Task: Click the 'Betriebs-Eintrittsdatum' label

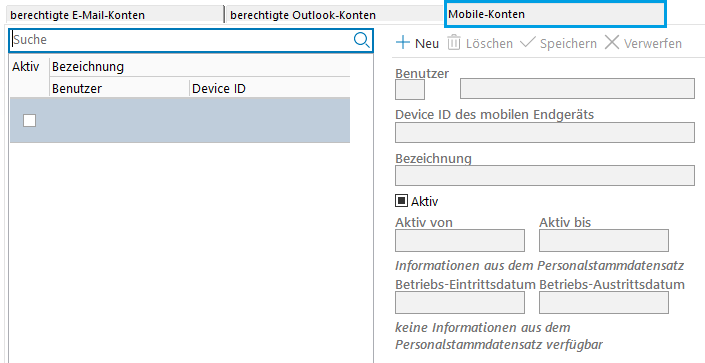Action: [x=465, y=285]
